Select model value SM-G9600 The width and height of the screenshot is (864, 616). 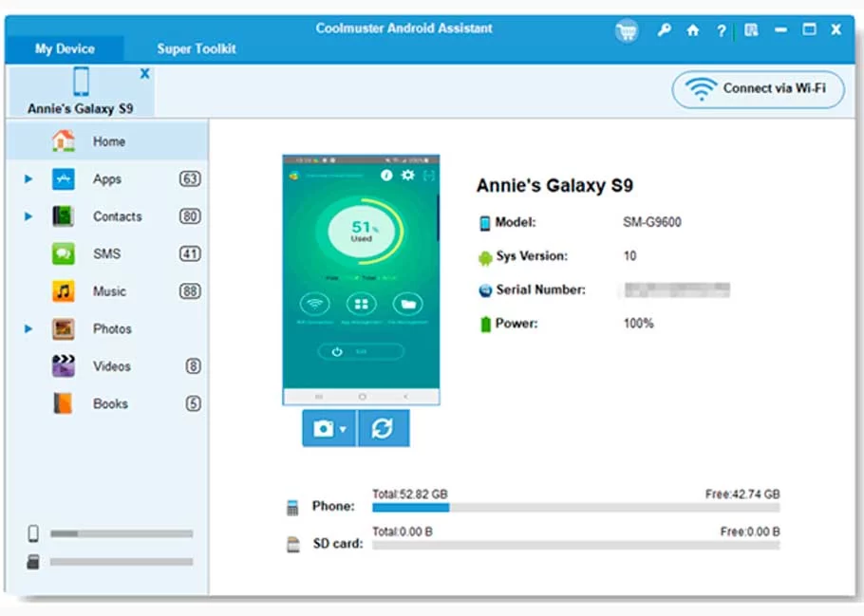click(x=652, y=222)
